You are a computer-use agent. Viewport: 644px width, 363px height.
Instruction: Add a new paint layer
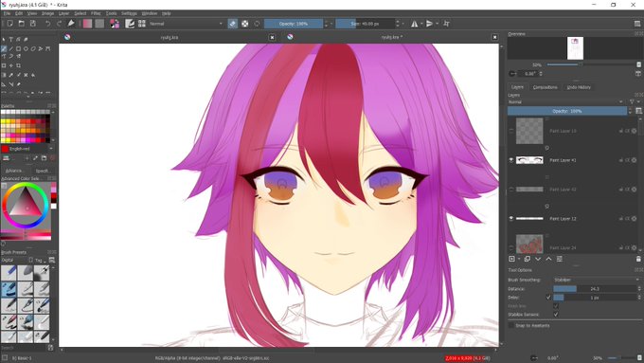coord(511,259)
